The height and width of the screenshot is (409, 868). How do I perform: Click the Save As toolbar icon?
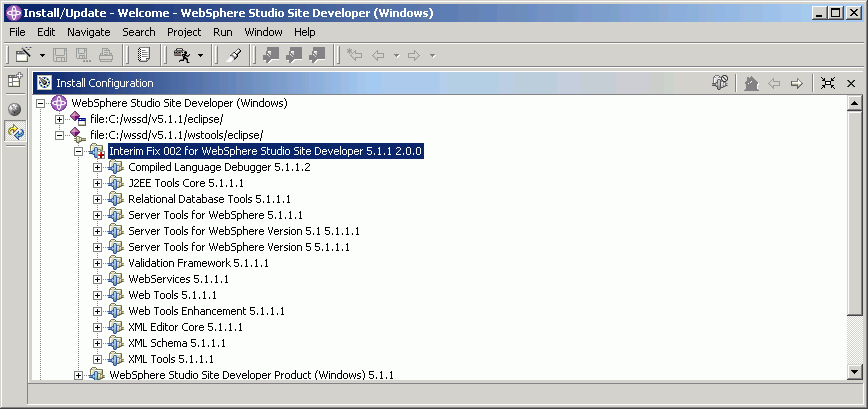(82, 55)
